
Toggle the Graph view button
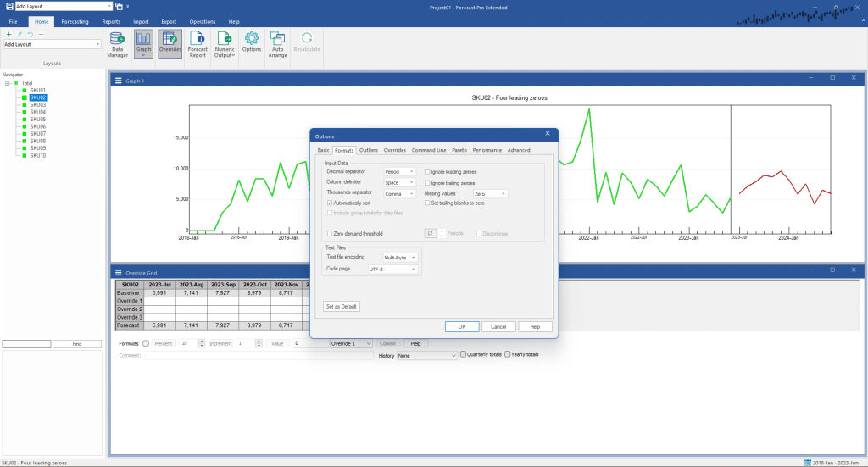143,44
